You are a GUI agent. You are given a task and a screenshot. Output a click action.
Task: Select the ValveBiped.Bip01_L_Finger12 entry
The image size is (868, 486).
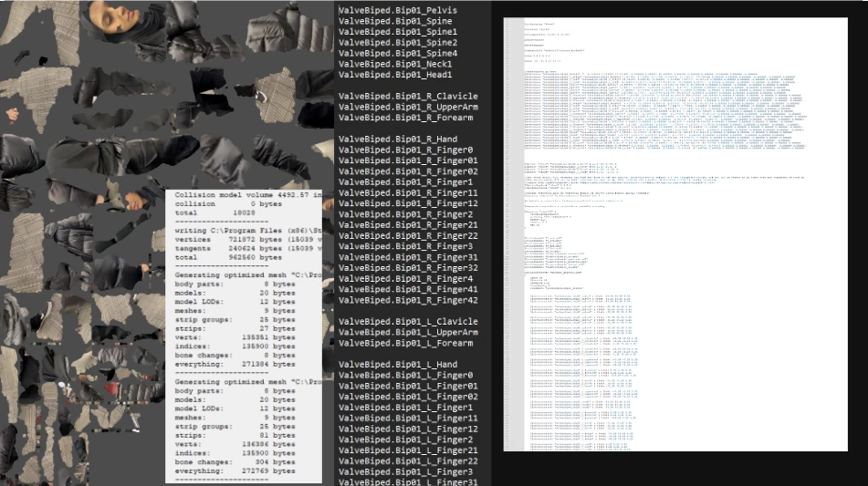409,429
